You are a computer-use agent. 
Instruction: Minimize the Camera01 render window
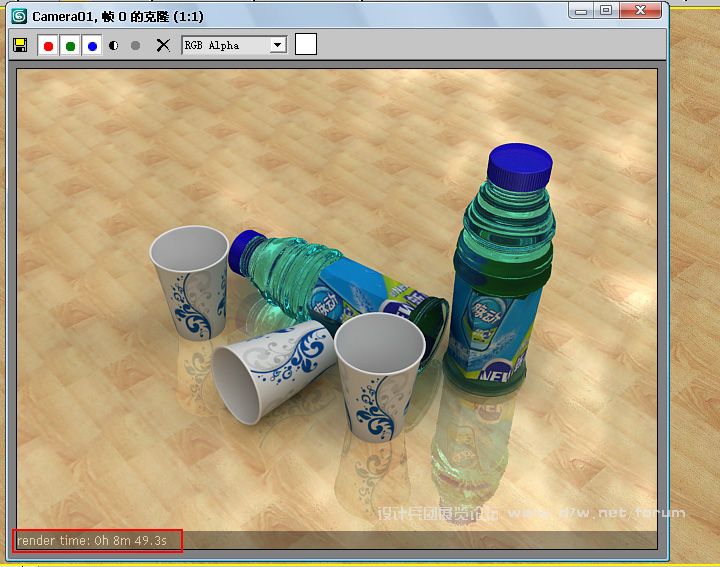[581, 11]
